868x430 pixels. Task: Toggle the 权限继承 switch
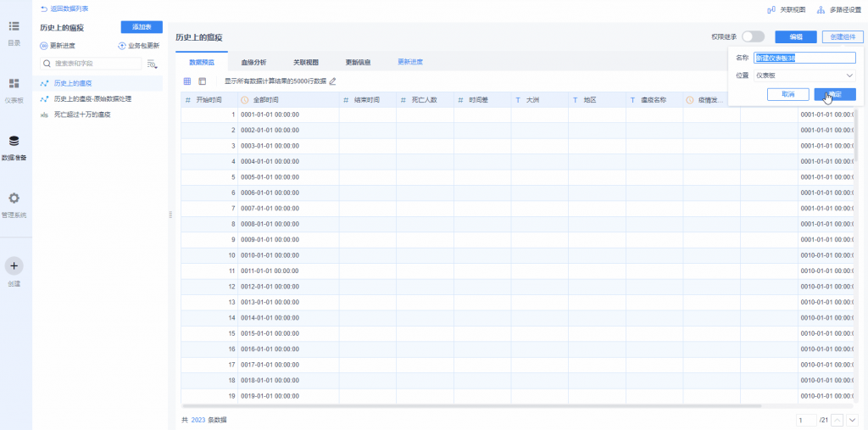pyautogui.click(x=753, y=36)
